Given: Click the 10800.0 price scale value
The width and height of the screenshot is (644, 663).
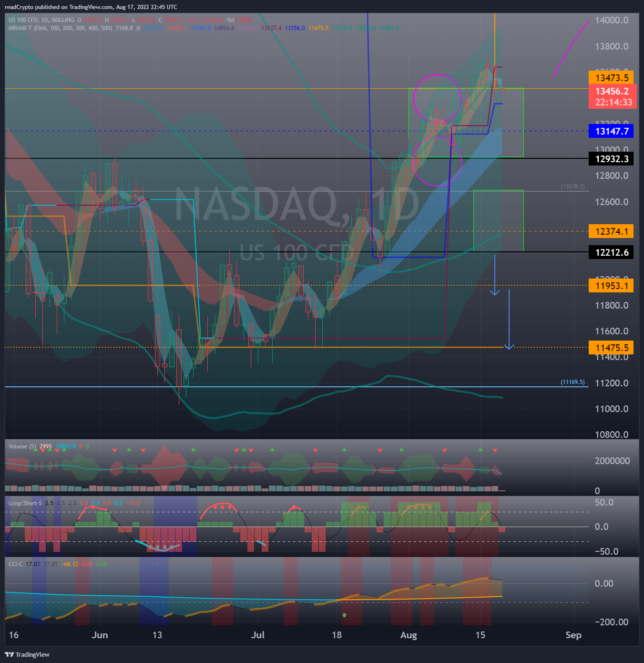Looking at the screenshot, I should point(612,435).
